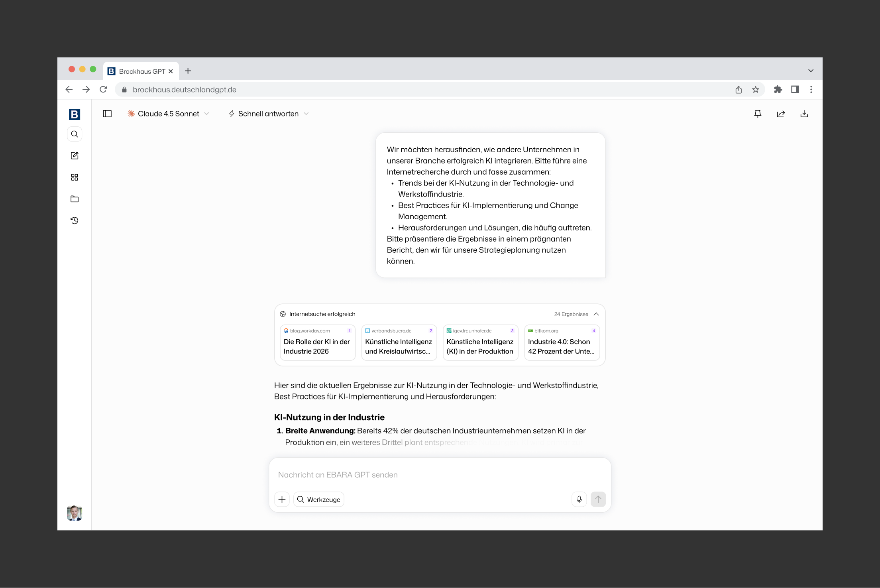Click the user profile avatar
Image resolution: width=880 pixels, height=588 pixels.
[75, 513]
